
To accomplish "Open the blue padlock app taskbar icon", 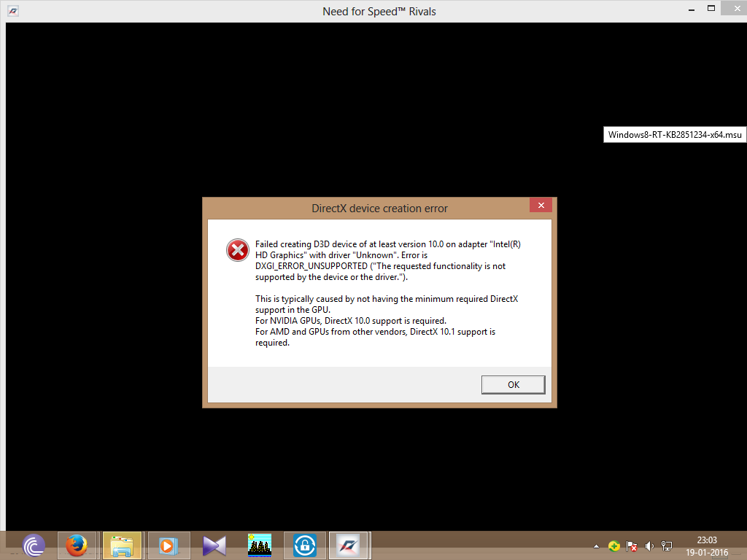I will tap(305, 545).
